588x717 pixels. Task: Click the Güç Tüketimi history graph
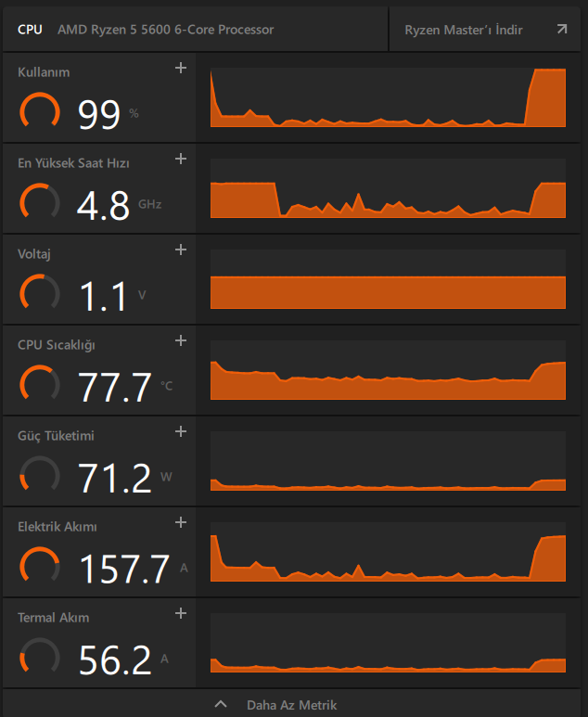[x=388, y=461]
